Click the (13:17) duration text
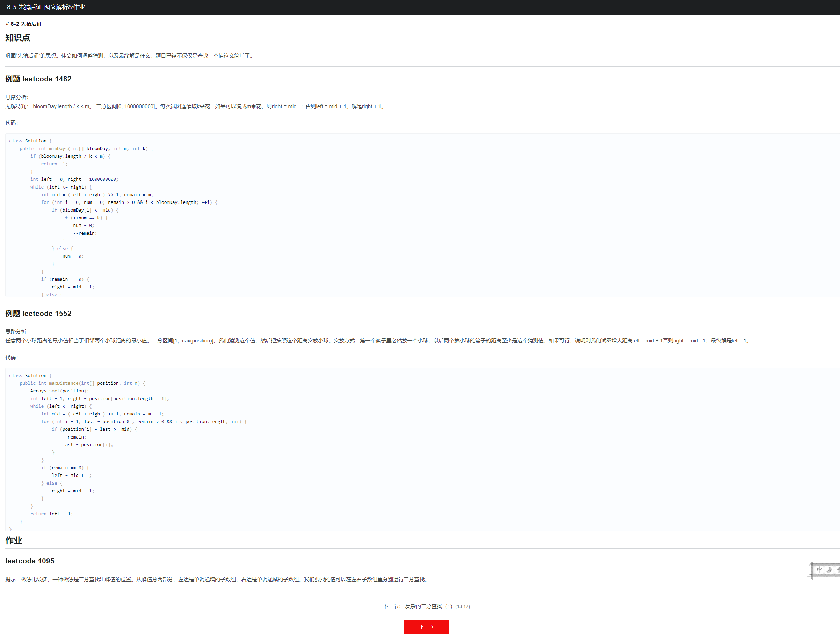Screen dimensions: 840x641 click(x=462, y=607)
